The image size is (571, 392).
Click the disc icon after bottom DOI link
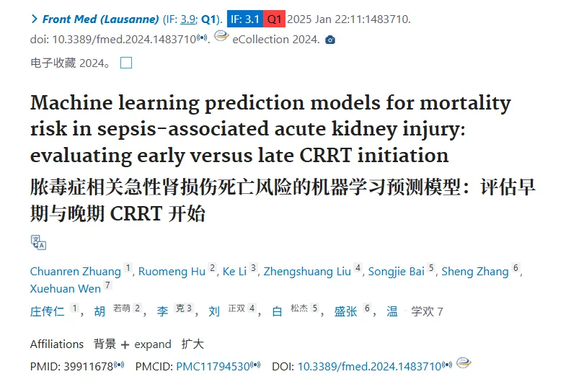tap(464, 362)
